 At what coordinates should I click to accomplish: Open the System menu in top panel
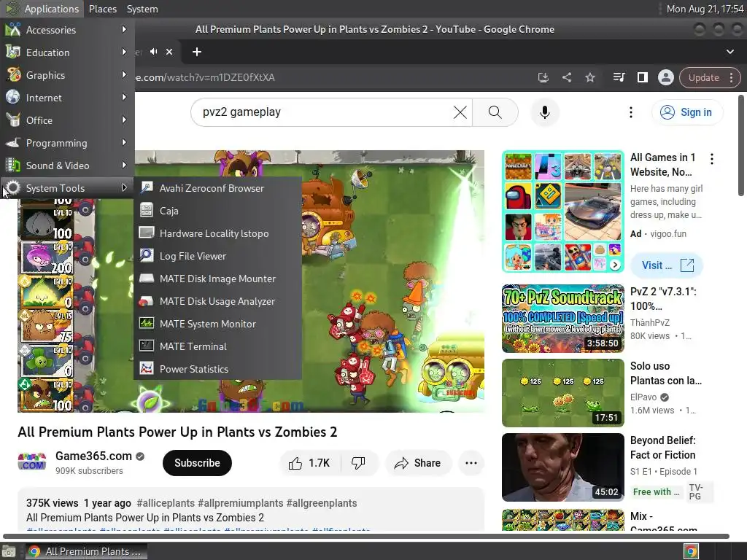142,9
